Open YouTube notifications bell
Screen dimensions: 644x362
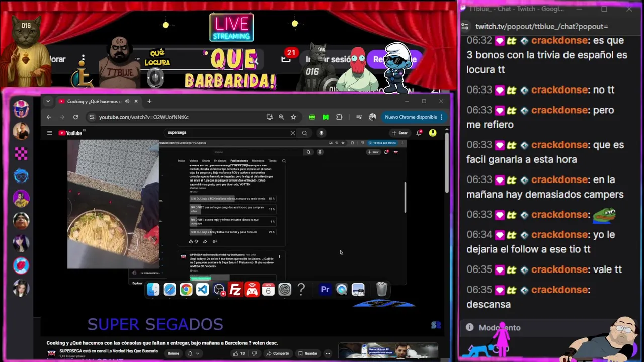click(419, 133)
